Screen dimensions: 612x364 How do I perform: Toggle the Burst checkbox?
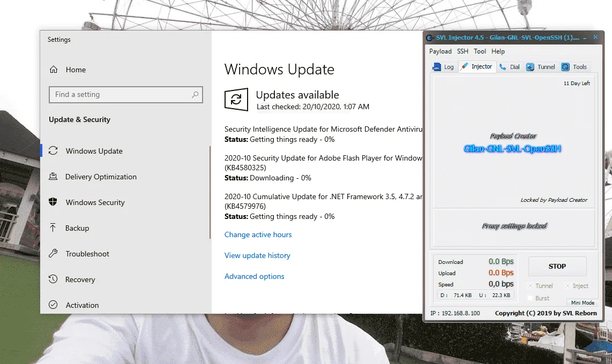pos(530,298)
